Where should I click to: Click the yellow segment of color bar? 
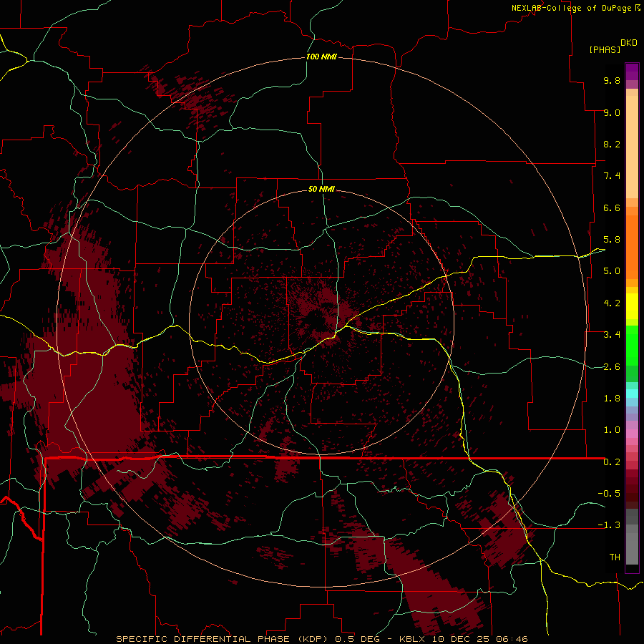[x=632, y=306]
